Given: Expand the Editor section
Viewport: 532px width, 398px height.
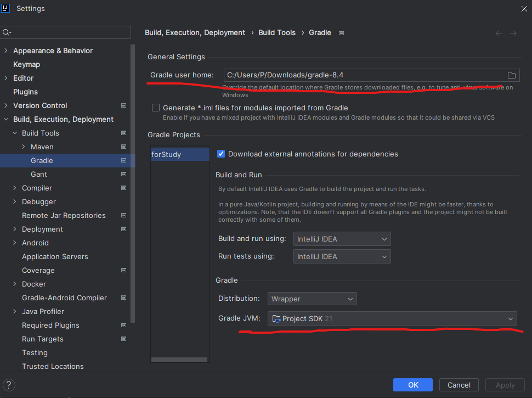Looking at the screenshot, I should point(6,78).
